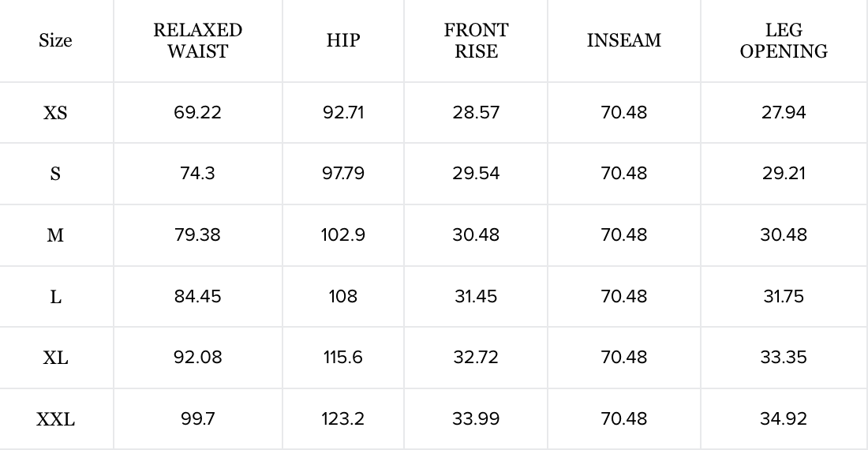Click the XXL size row label
Screen dimensions: 868x450
coord(55,419)
